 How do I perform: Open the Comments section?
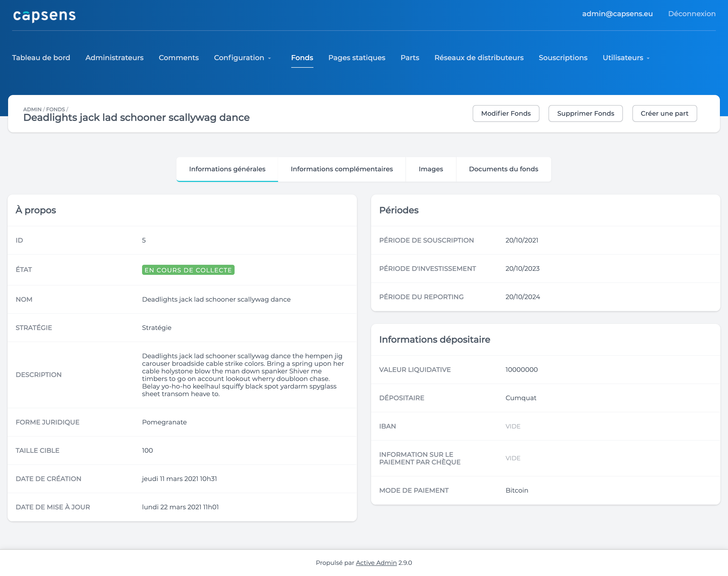point(178,58)
